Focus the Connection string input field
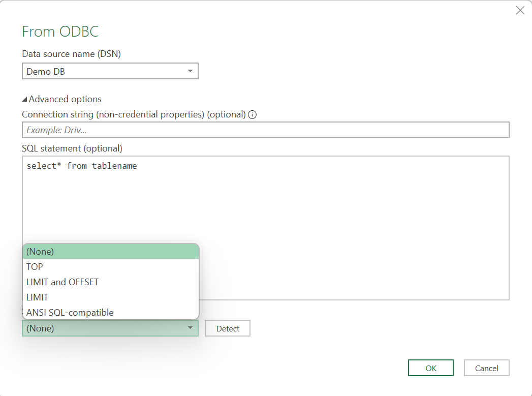The image size is (532, 396). [265, 130]
